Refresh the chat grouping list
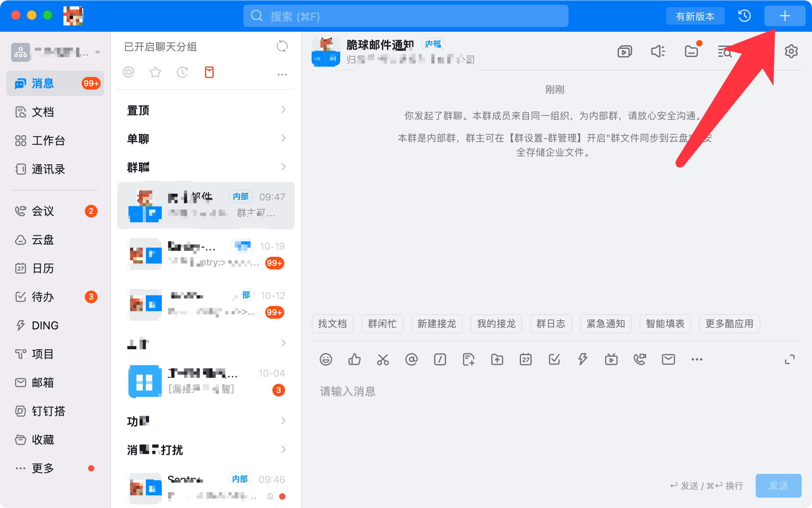The image size is (812, 508). (282, 46)
